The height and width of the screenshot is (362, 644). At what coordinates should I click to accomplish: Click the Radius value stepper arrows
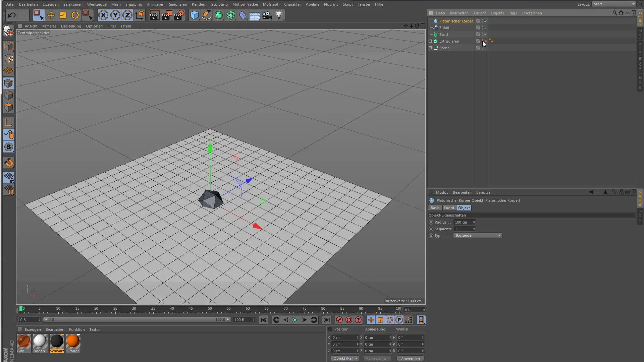pyautogui.click(x=474, y=222)
